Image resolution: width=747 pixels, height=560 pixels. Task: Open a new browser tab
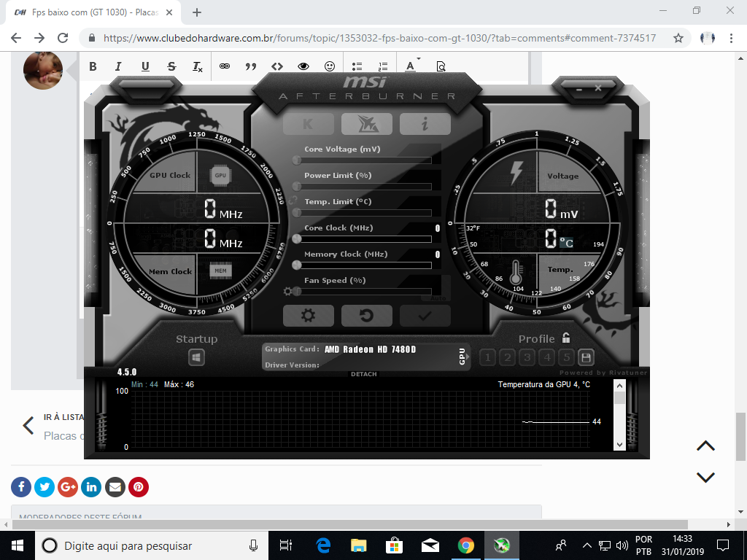point(197,12)
